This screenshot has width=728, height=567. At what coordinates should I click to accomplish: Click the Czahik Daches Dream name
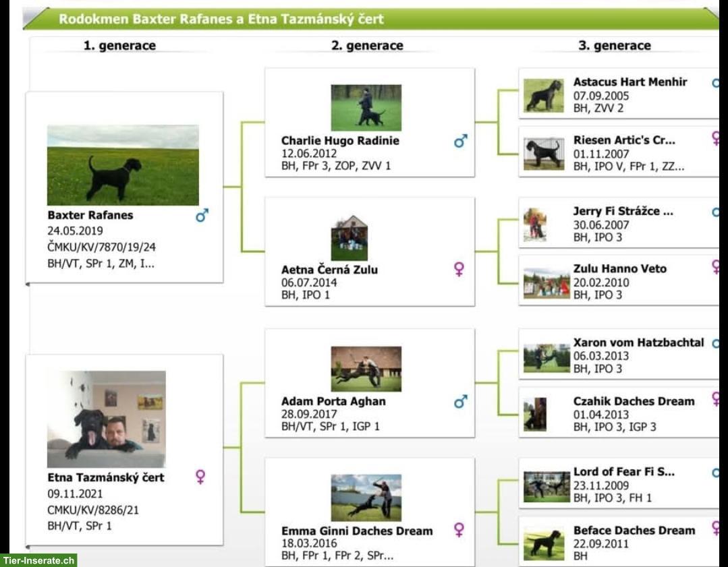(634, 401)
